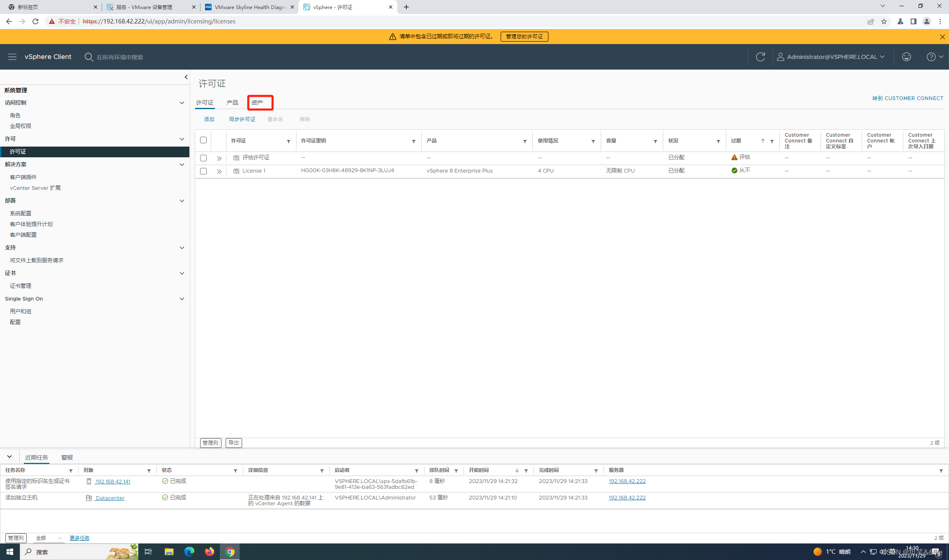Open the CUSTOMER CONNECT link

(908, 98)
